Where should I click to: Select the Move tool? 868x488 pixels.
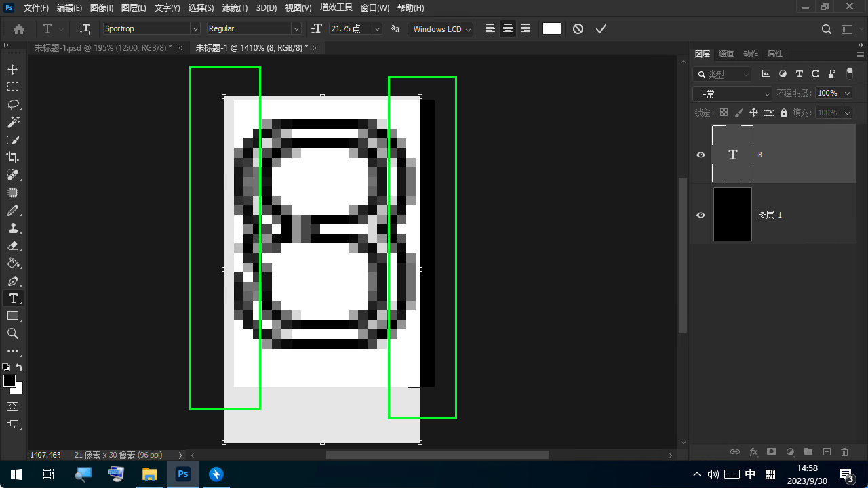tap(13, 69)
